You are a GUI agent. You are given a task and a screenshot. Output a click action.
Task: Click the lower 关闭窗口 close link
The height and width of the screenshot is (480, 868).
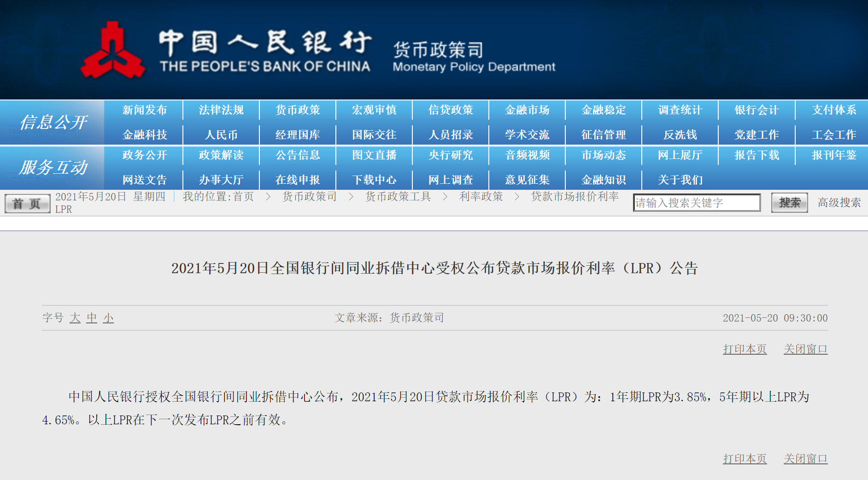tap(806, 459)
